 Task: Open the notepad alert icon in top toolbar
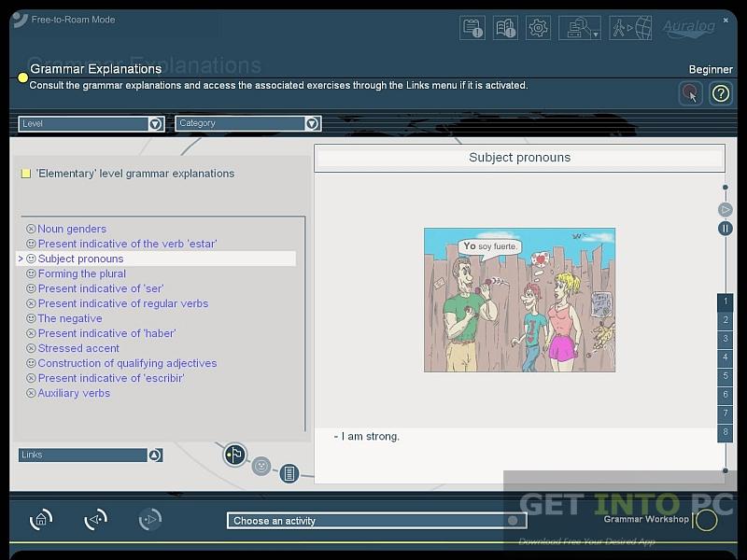[472, 28]
